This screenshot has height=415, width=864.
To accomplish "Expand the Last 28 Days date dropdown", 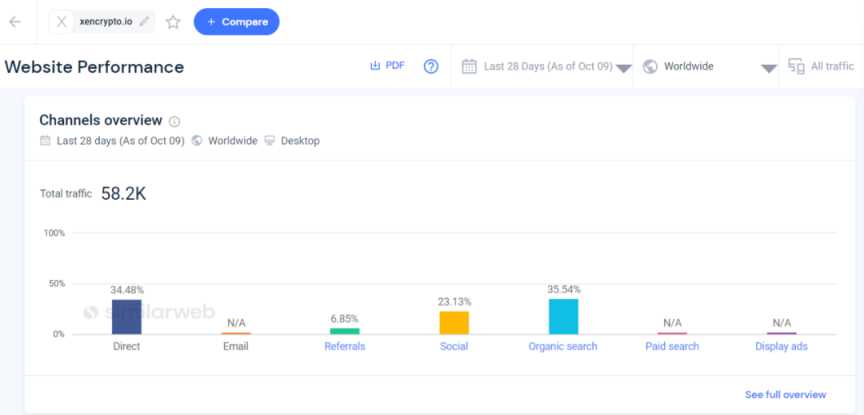I will (623, 68).
